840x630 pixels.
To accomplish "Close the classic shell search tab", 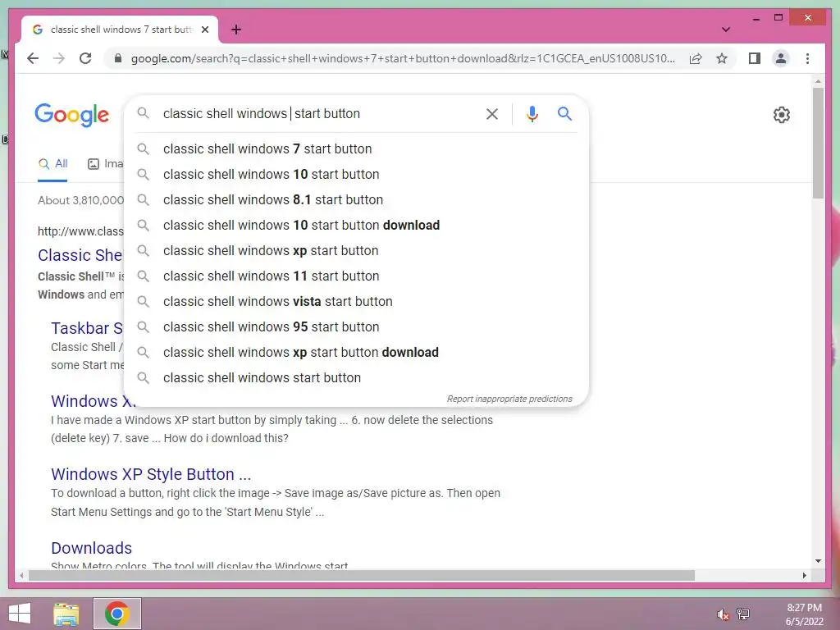I will click(x=205, y=30).
